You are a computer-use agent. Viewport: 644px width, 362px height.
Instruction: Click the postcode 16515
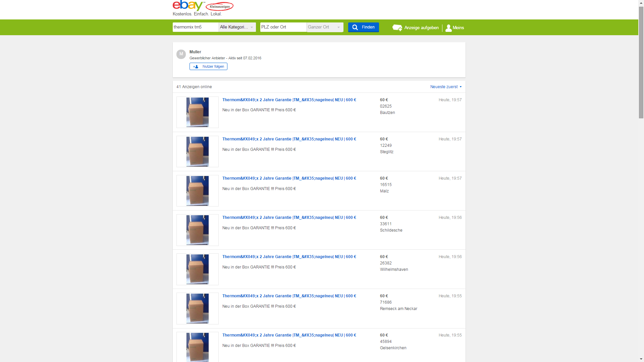(x=386, y=185)
